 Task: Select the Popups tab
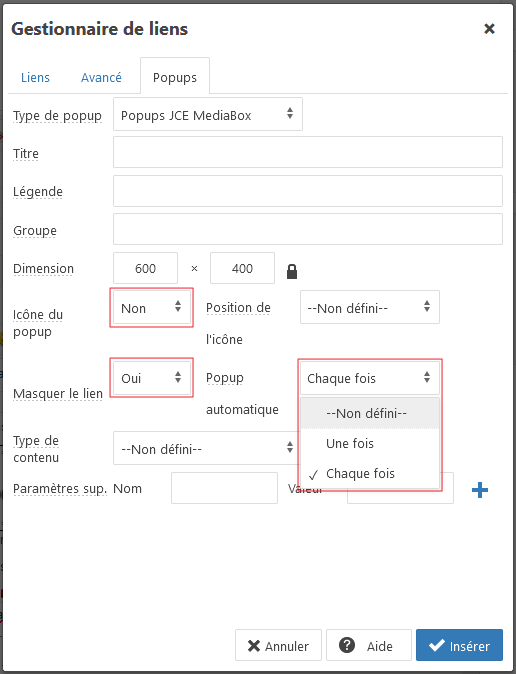[x=175, y=77]
